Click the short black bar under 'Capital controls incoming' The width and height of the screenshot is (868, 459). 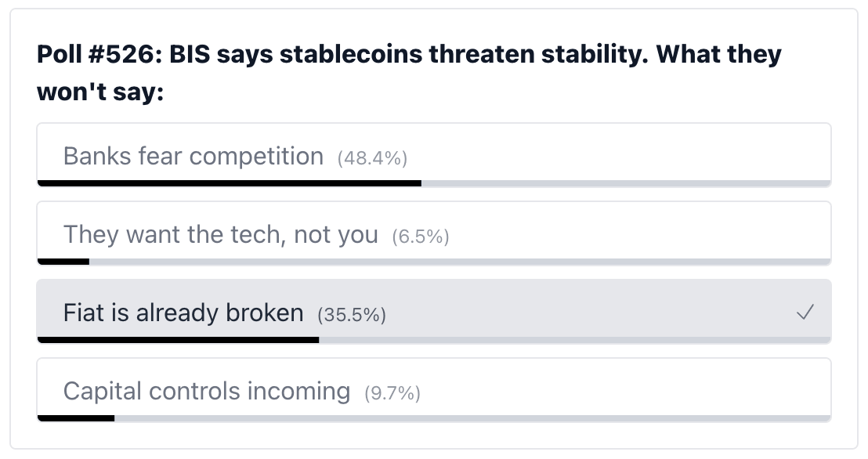coord(76,418)
